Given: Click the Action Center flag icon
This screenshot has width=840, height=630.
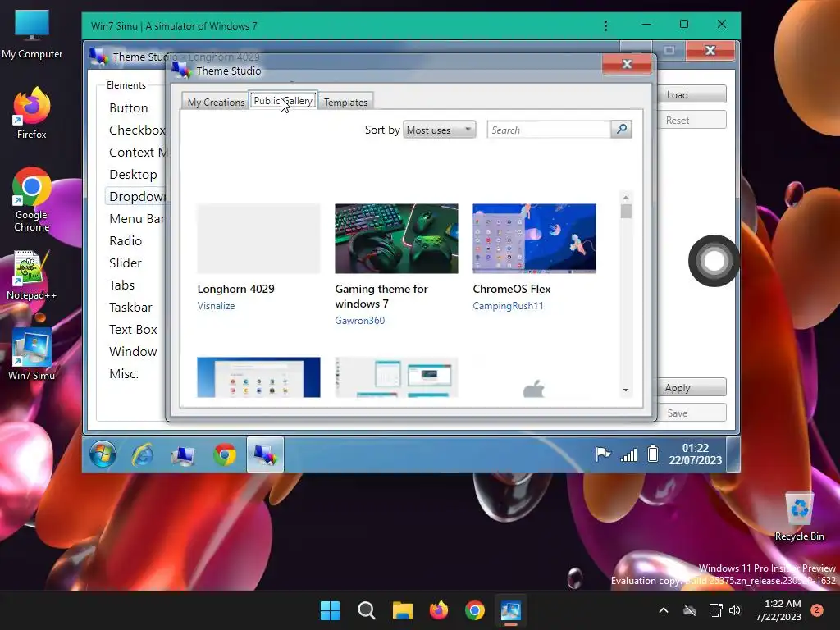Looking at the screenshot, I should [603, 454].
